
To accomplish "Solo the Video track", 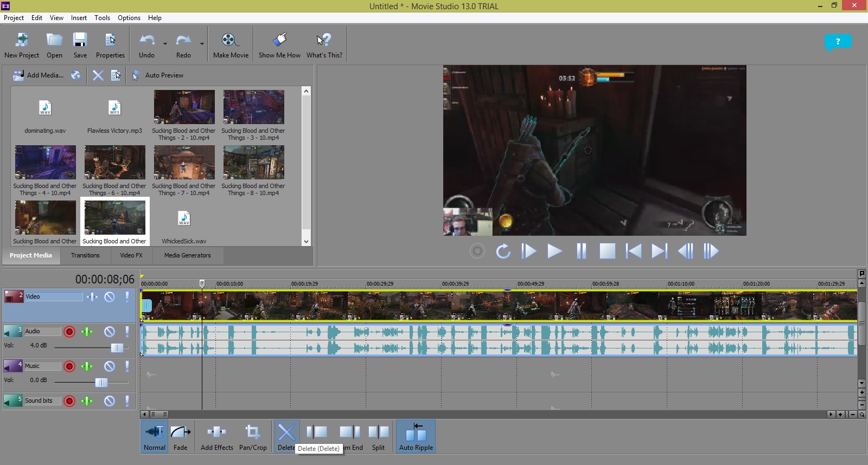I will coord(127,296).
